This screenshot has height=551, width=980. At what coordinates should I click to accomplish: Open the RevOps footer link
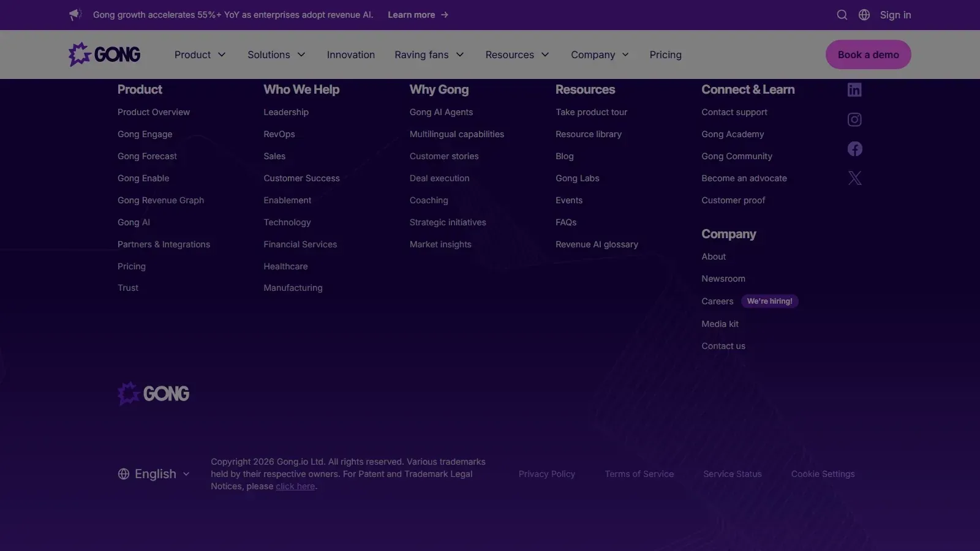pyautogui.click(x=279, y=134)
